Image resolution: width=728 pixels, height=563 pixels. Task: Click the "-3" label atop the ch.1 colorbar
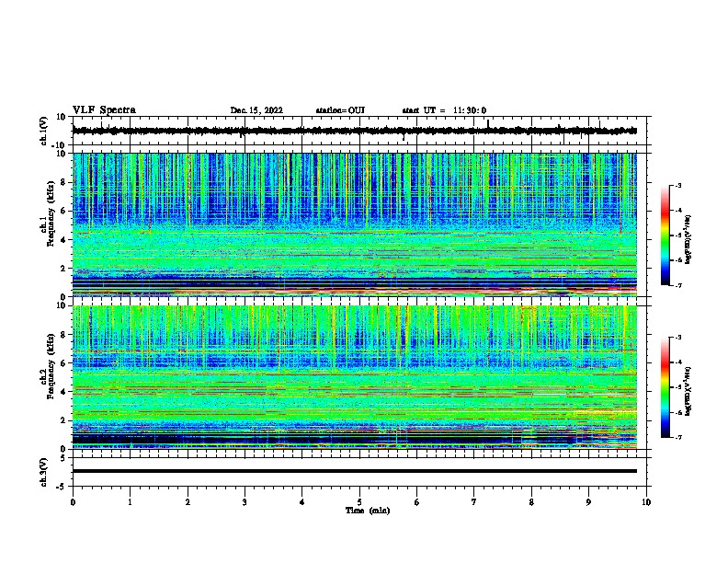point(677,185)
